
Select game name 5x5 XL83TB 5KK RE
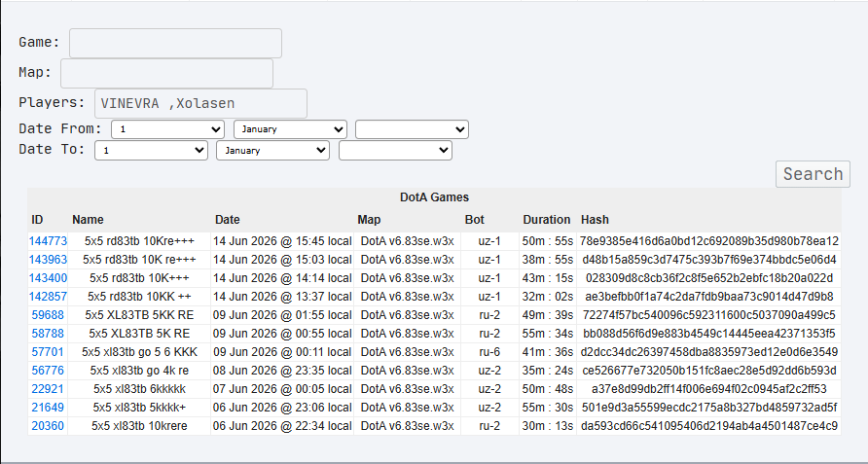tap(139, 315)
